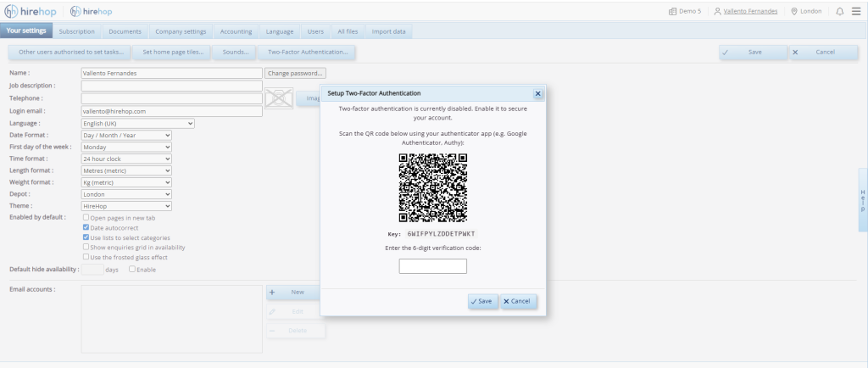Open the Weight format dropdown
This screenshot has width=868, height=368.
[x=126, y=182]
